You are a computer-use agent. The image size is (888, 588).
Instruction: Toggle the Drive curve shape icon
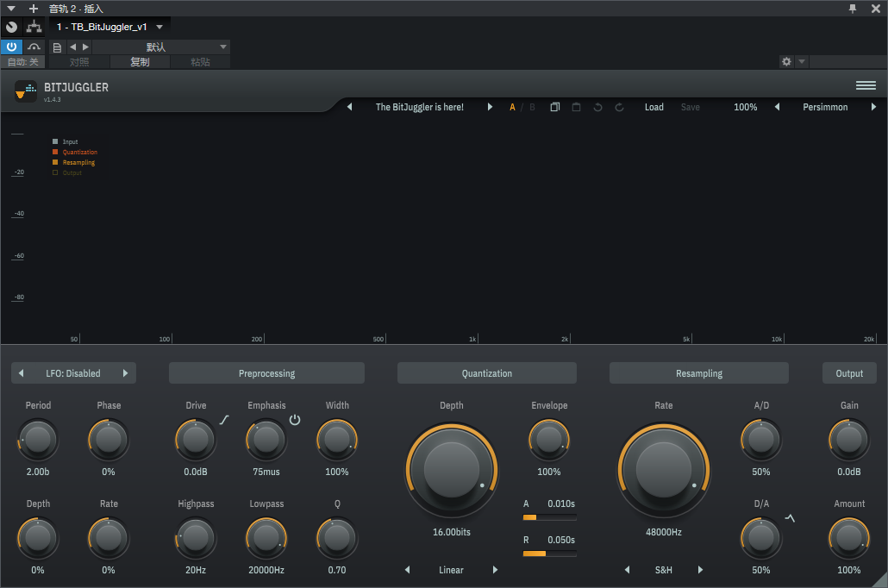click(224, 420)
